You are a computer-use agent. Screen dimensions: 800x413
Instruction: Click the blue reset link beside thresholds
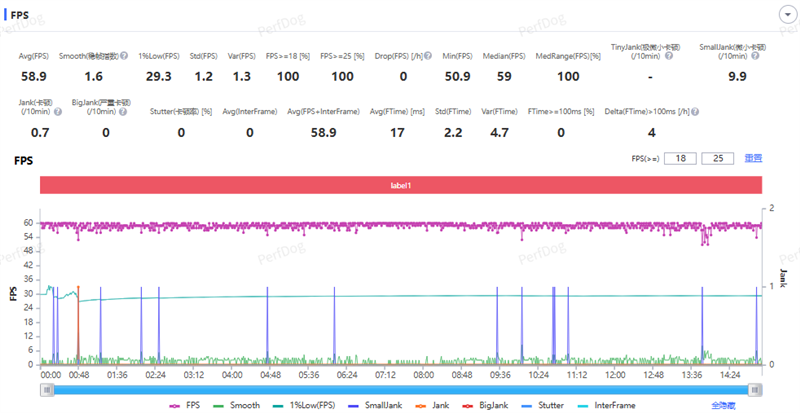753,158
